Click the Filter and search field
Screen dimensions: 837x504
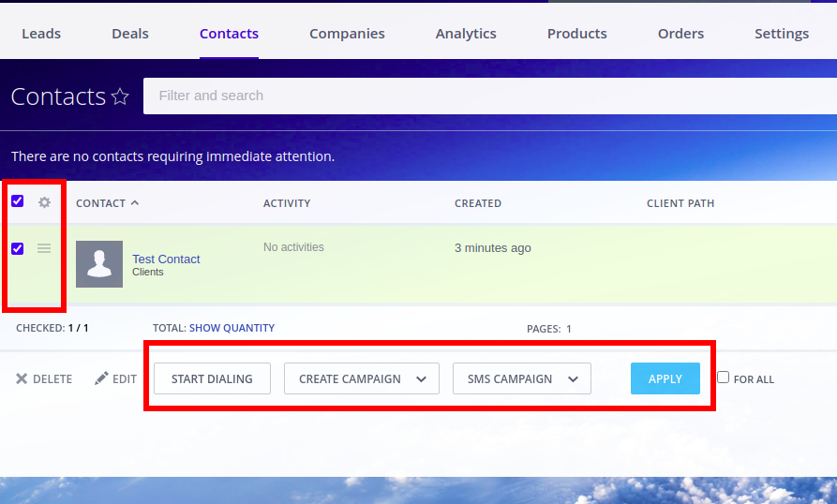click(469, 96)
